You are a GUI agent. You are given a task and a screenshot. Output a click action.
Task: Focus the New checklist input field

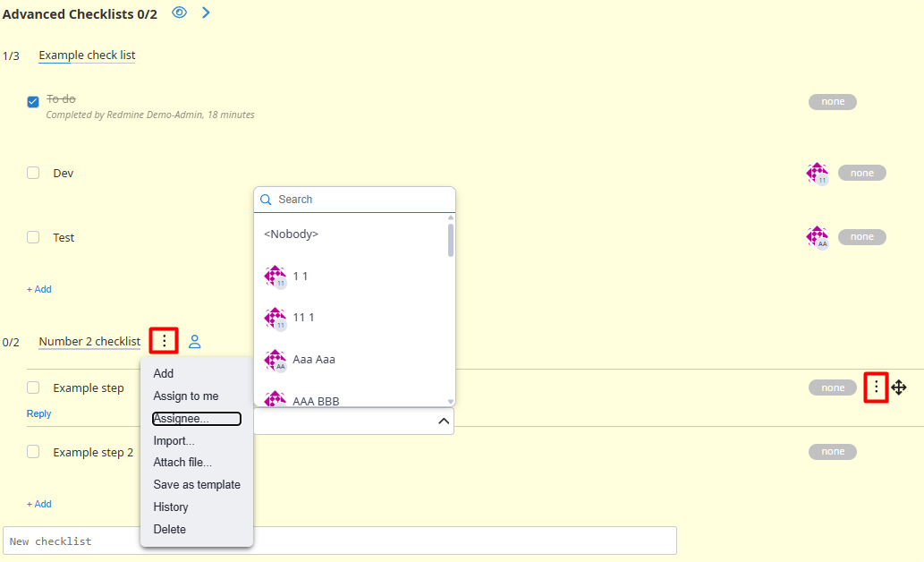pyautogui.click(x=340, y=541)
